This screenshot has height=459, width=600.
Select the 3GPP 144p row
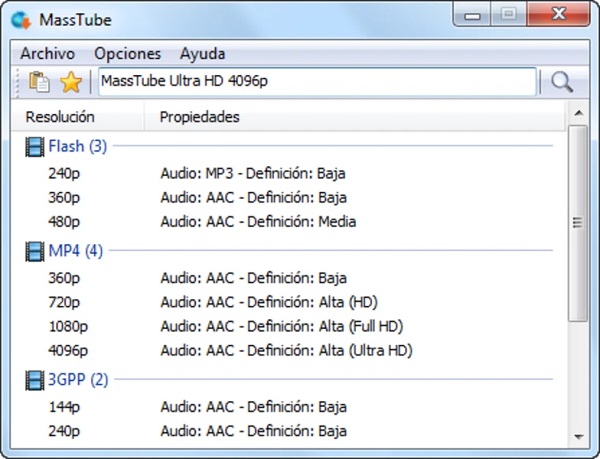[289, 407]
